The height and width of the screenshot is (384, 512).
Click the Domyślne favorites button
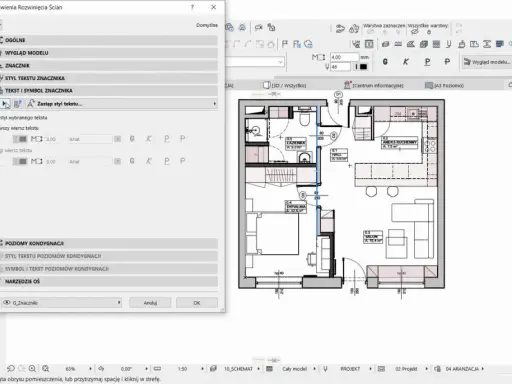click(207, 25)
